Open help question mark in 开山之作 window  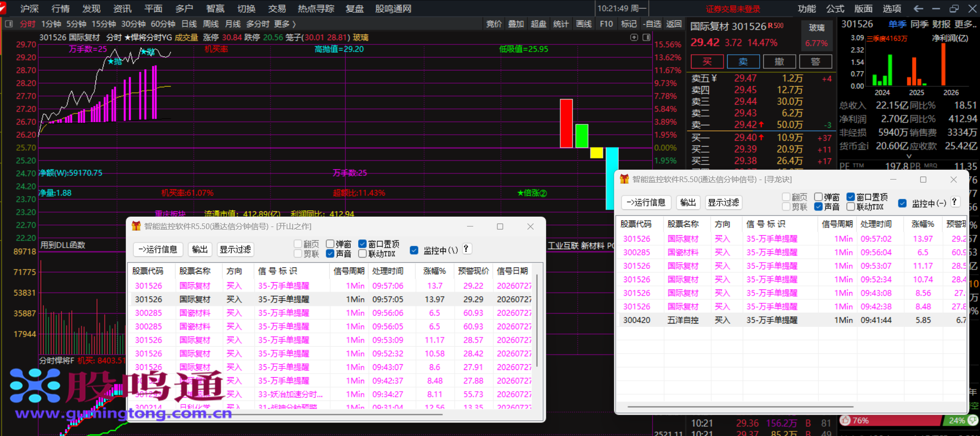(x=466, y=249)
